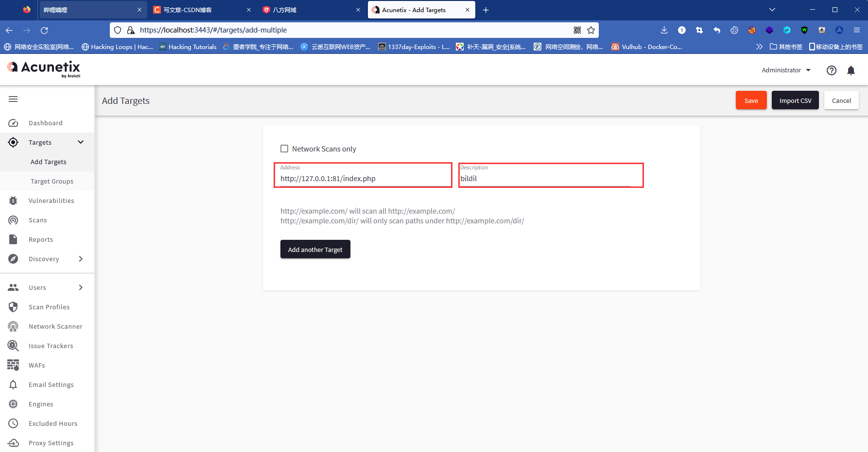Save the new target

pyautogui.click(x=751, y=100)
